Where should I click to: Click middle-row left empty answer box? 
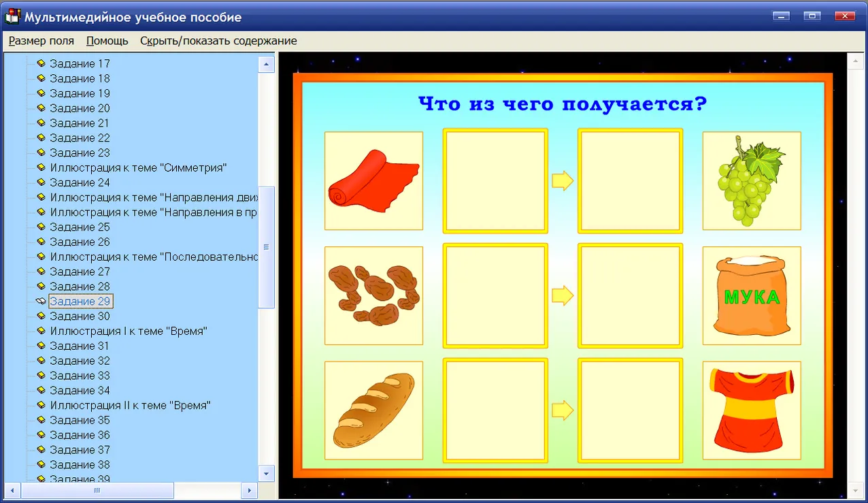point(495,295)
